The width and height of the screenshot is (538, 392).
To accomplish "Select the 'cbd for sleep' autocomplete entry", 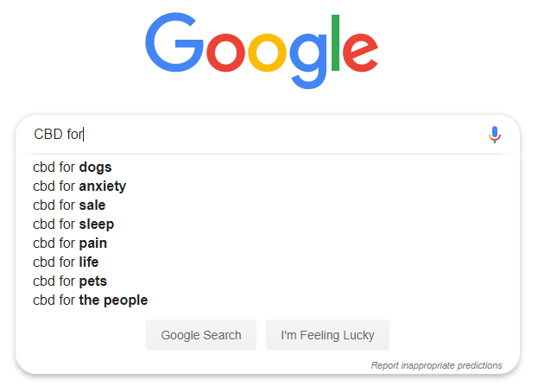I will (73, 224).
